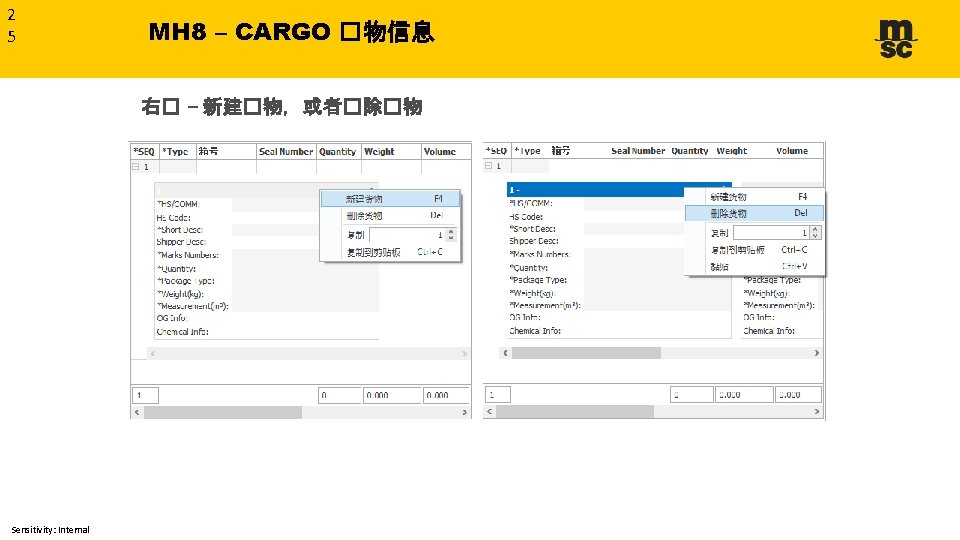The image size is (960, 540).
Task: Click Weight column header in right screenshot
Action: click(732, 151)
